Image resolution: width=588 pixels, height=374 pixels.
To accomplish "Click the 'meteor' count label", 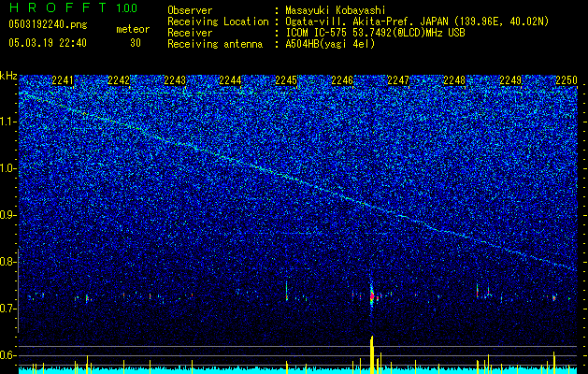I will 133,29.
